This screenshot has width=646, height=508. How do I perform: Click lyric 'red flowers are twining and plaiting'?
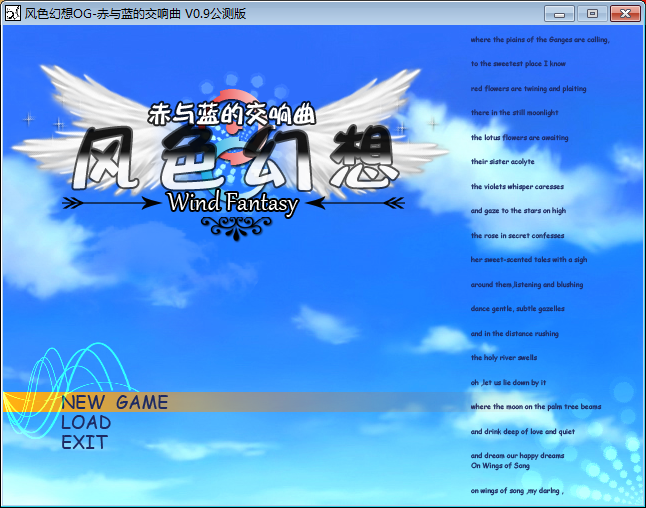[x=529, y=89]
